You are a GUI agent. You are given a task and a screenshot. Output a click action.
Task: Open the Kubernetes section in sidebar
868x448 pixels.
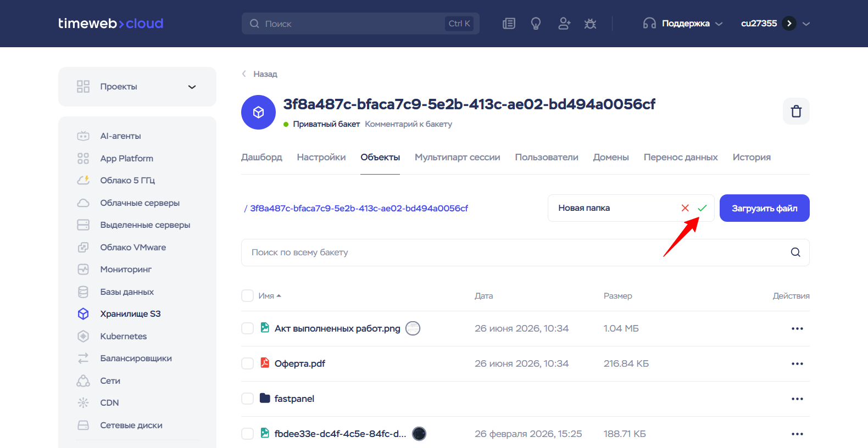click(x=124, y=336)
